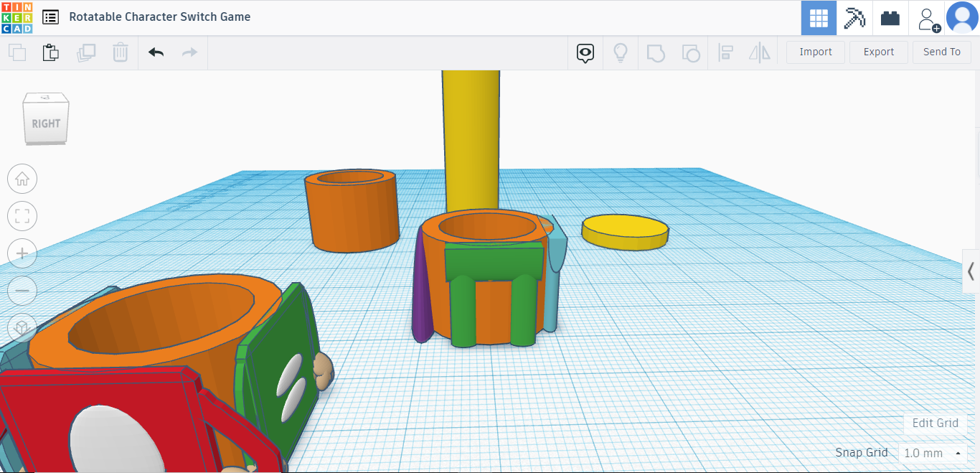Go to Home view

click(x=22, y=179)
